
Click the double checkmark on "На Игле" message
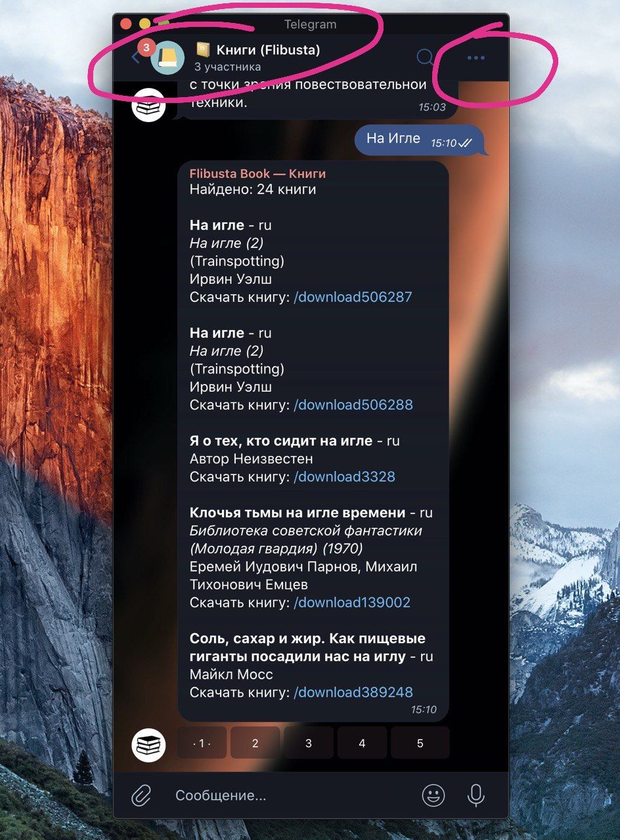tap(465, 142)
